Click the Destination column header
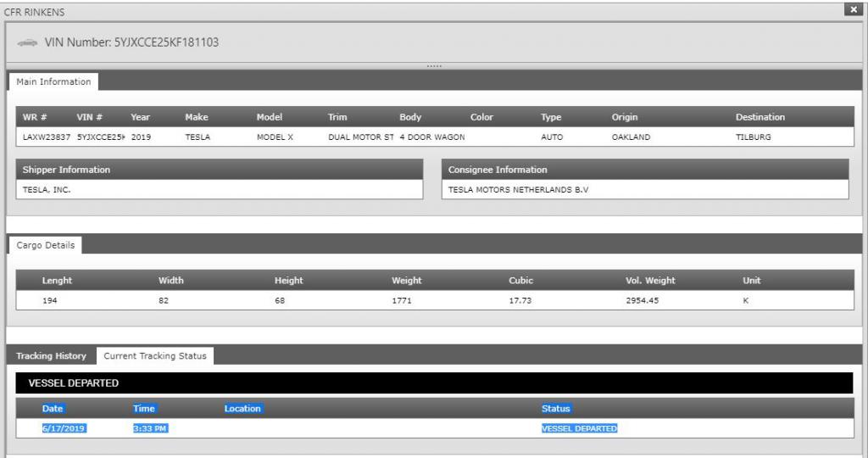Image resolution: width=868 pixels, height=458 pixels. click(x=760, y=117)
